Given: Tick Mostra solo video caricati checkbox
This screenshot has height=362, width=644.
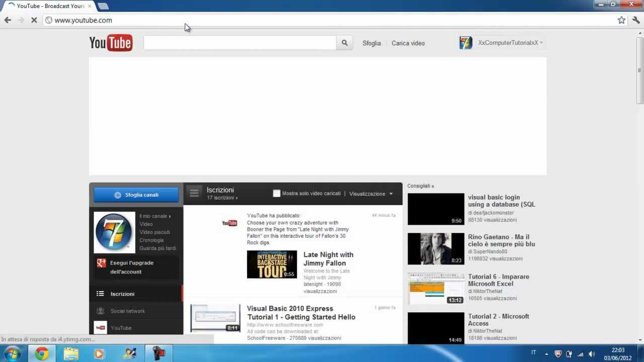Looking at the screenshot, I should pos(276,194).
